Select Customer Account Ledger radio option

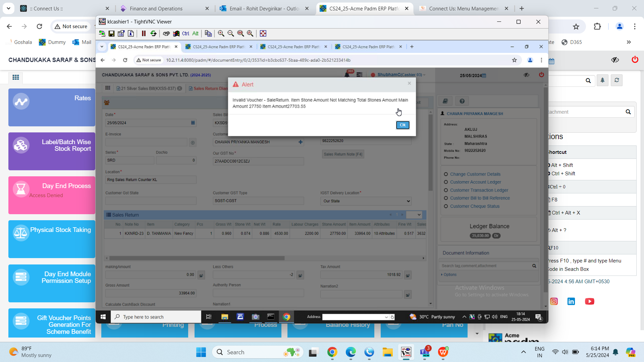[x=446, y=182]
